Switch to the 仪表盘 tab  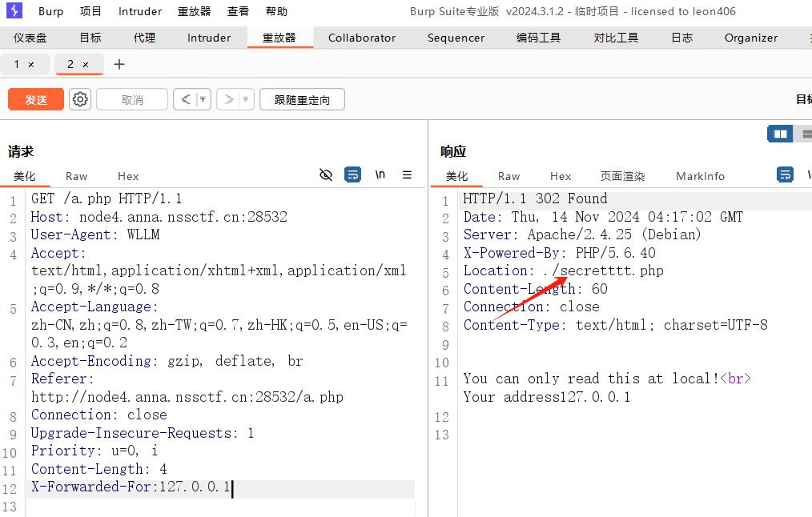30,38
